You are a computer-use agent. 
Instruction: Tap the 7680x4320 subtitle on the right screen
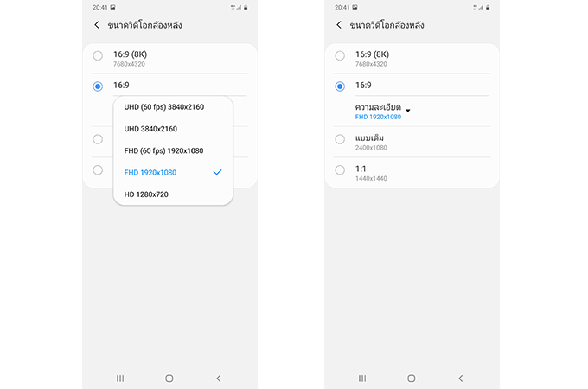pyautogui.click(x=371, y=64)
